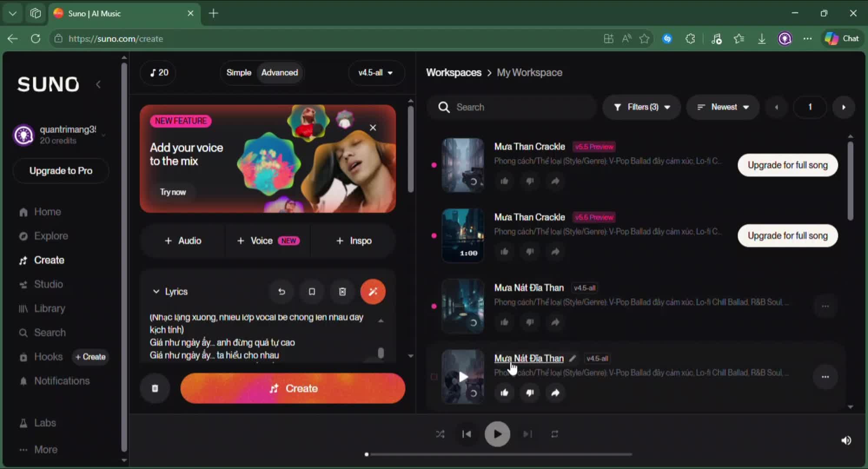This screenshot has width=868, height=469.
Task: Close the New Feature banner
Action: pyautogui.click(x=373, y=128)
